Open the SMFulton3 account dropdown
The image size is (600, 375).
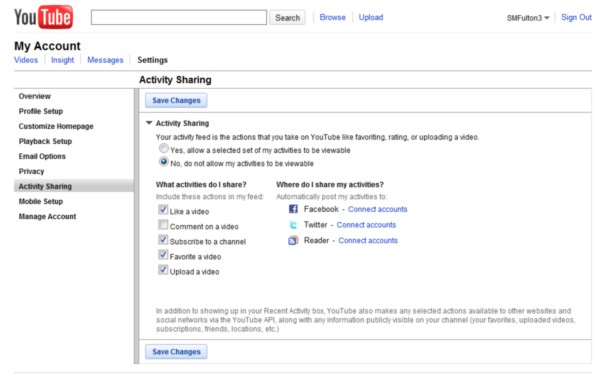click(x=528, y=18)
